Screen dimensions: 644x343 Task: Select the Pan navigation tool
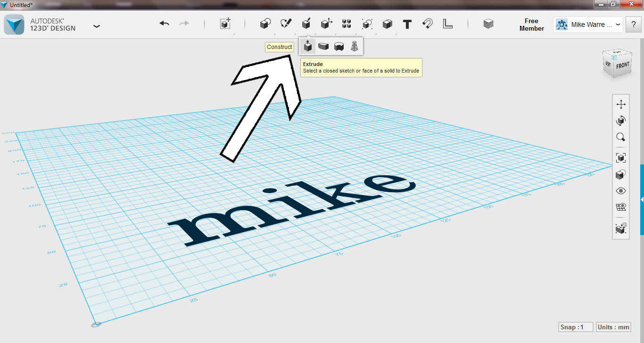click(621, 104)
